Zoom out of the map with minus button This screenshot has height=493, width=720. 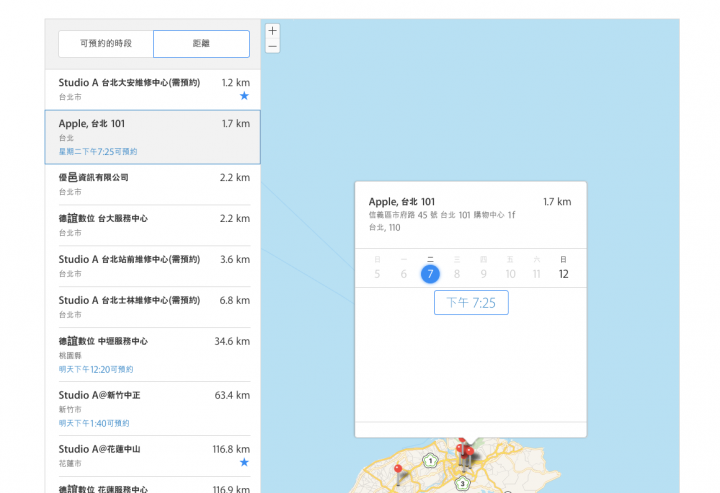pos(273,46)
